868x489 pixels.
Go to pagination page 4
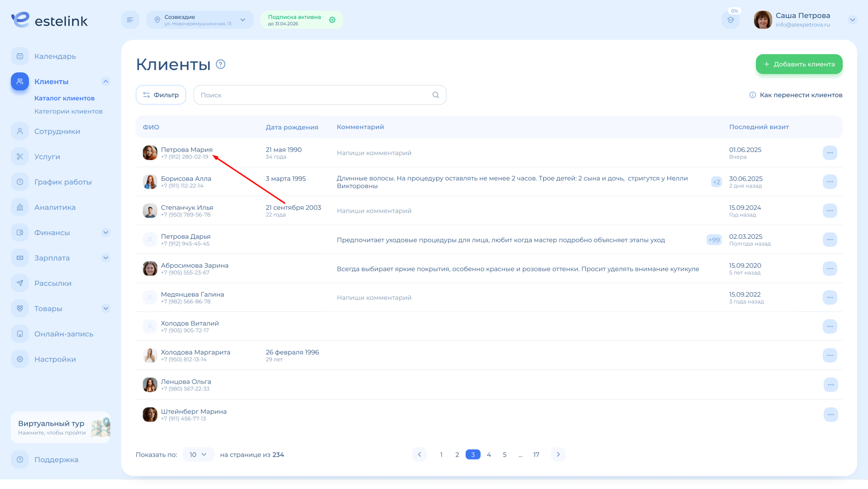[x=489, y=455]
